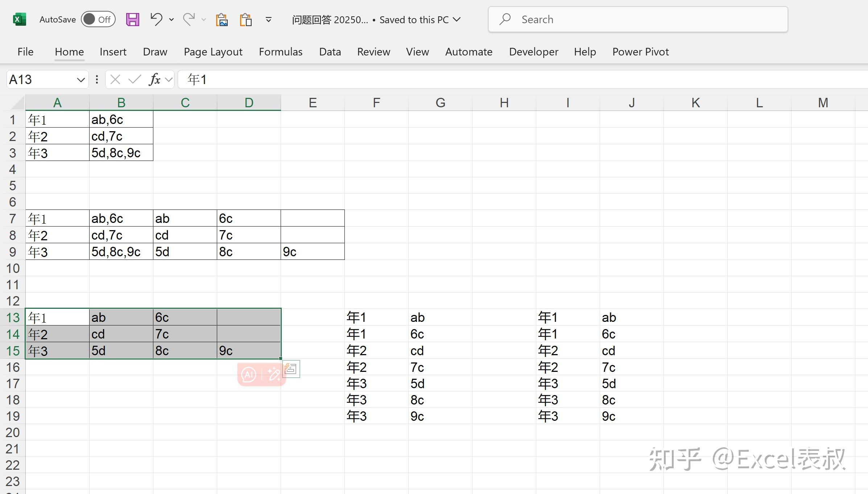Click the Select All corner button

[x=17, y=103]
